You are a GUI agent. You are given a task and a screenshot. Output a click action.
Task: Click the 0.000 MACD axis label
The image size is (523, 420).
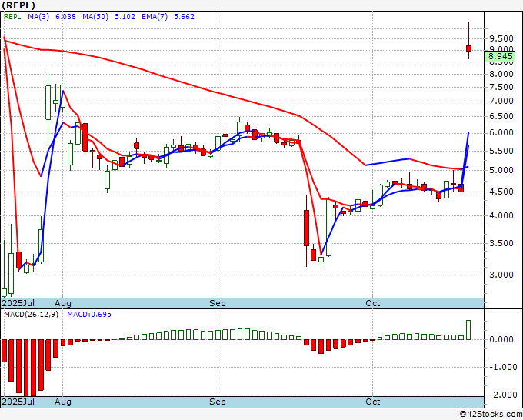coord(501,339)
